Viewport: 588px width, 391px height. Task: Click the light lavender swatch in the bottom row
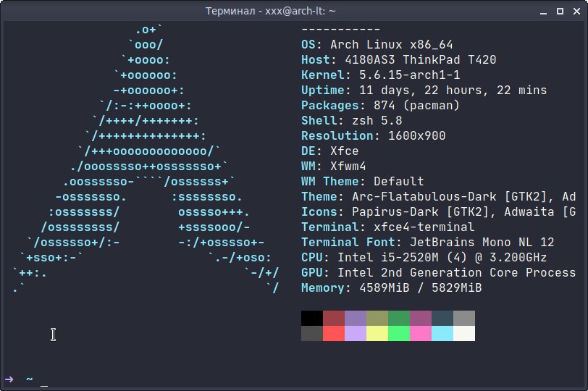click(x=356, y=333)
